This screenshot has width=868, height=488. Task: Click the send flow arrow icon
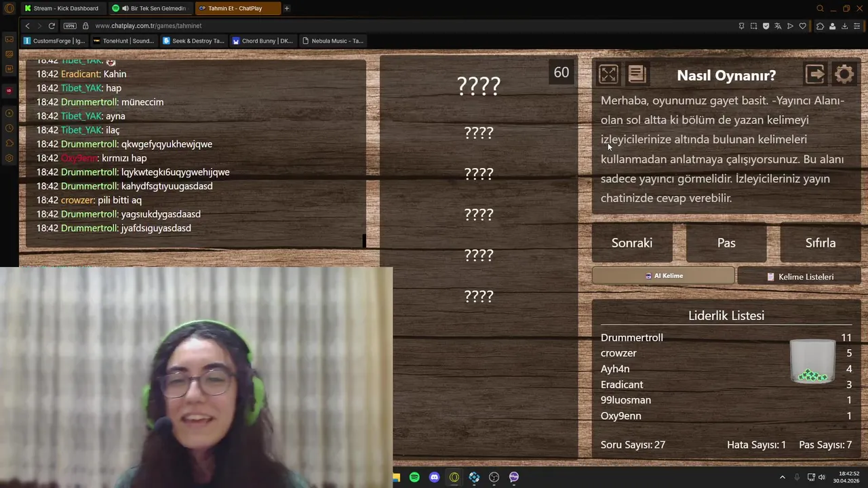click(x=790, y=26)
